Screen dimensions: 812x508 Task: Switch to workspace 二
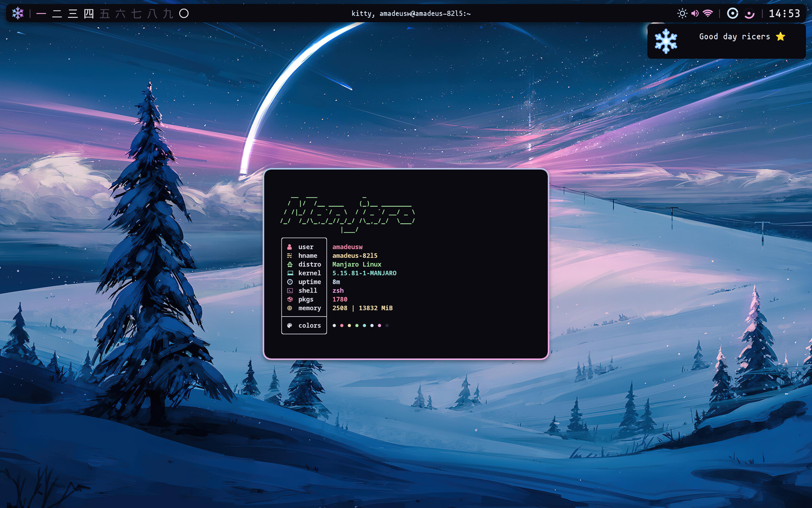pyautogui.click(x=57, y=13)
